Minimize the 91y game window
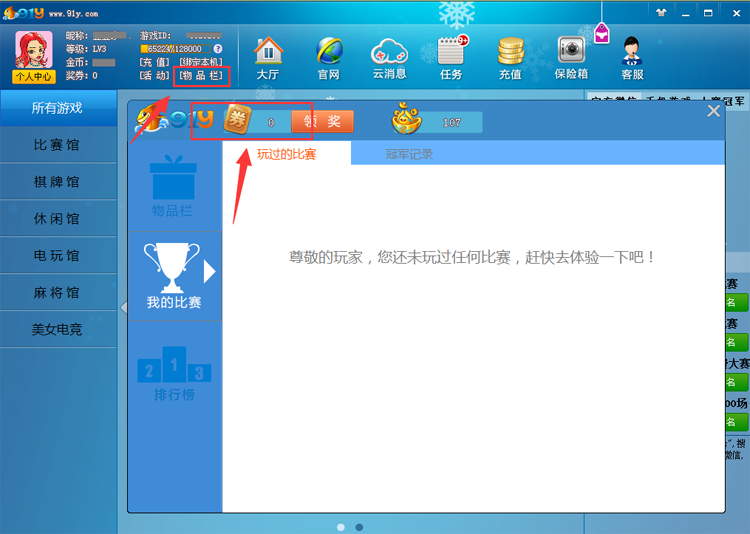The image size is (750, 534). tap(686, 13)
